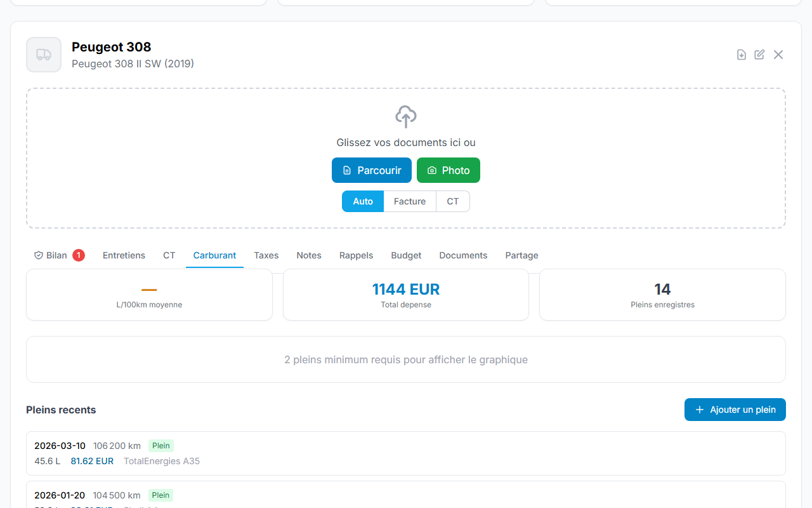Click the Peugeot 308 vehicle title
This screenshot has height=508, width=812.
[111, 47]
